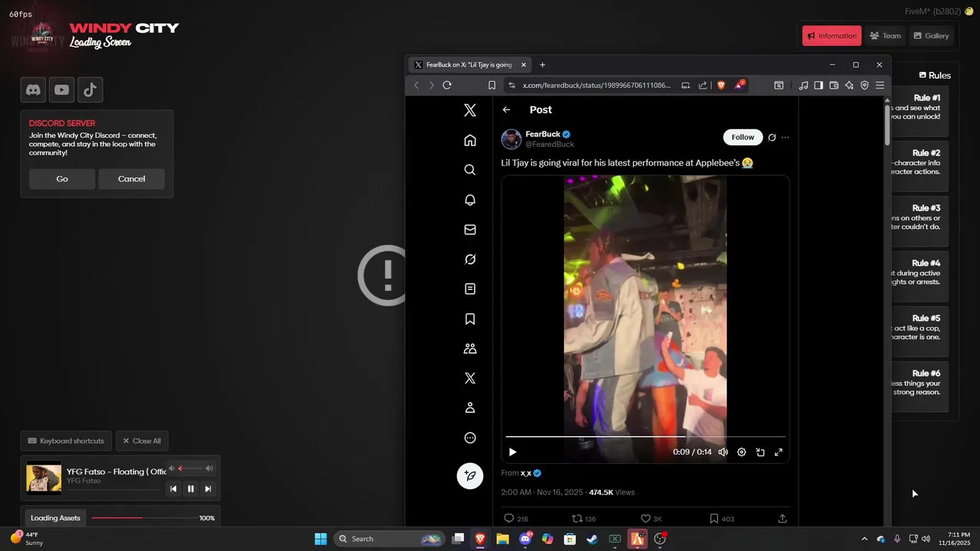Play the Lil Tjay video
The image size is (980, 551).
[512, 452]
